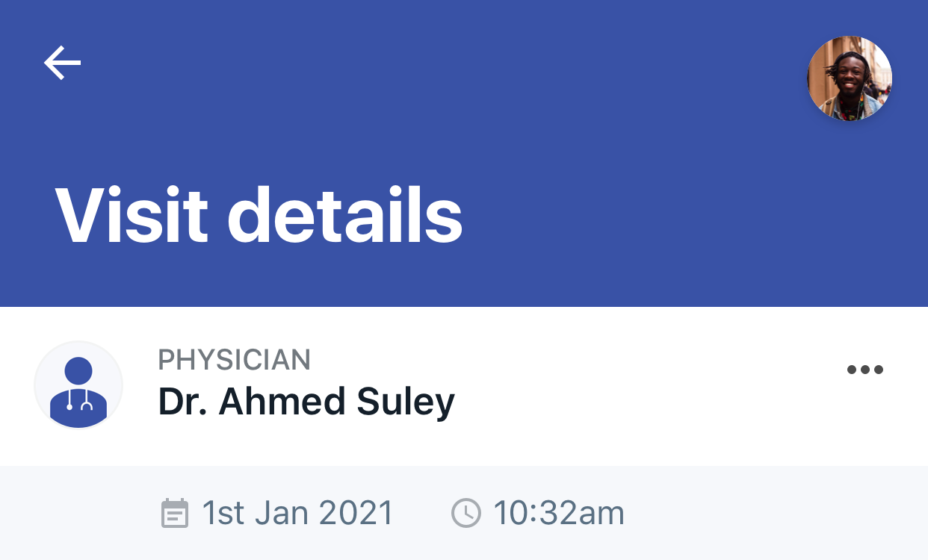Screen dimensions: 928x560
Task: Click the physician stethoscope avatar icon
Action: click(78, 385)
